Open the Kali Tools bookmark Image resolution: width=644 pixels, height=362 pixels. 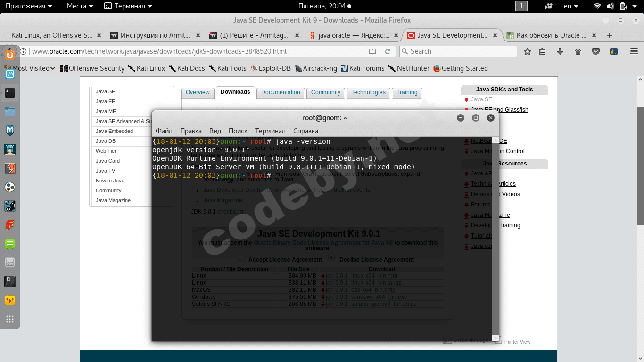click(228, 68)
